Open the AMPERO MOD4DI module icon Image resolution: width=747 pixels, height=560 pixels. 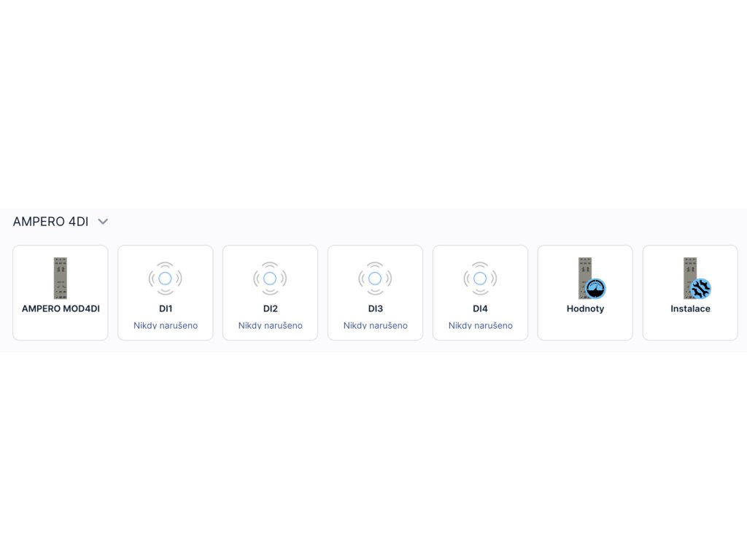(61, 278)
